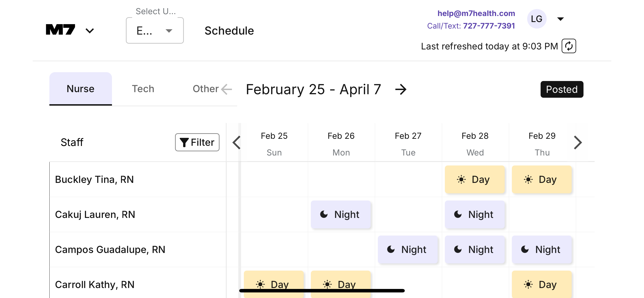Click the M7 logo
Viewport: 644px width, 298px height.
[61, 30]
